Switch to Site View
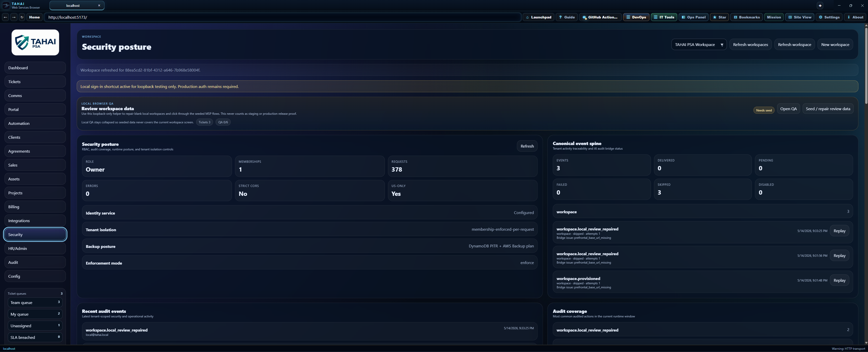 [x=800, y=17]
